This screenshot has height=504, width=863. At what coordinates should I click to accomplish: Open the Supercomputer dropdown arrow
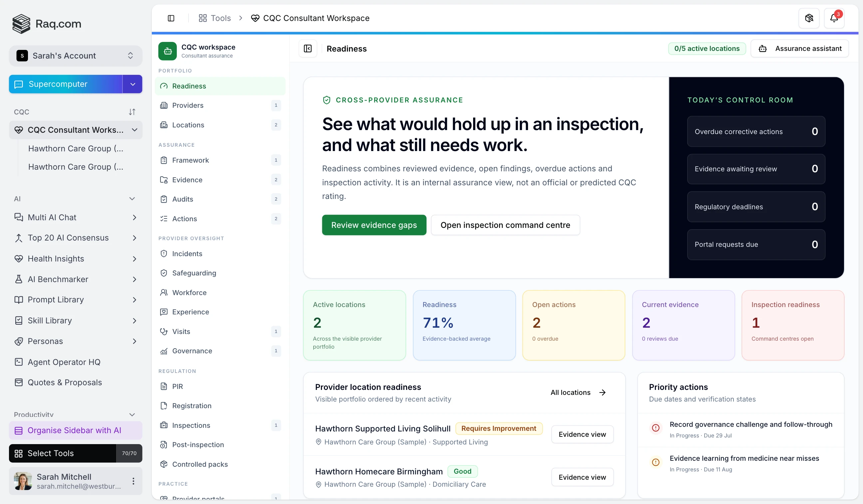(x=133, y=84)
